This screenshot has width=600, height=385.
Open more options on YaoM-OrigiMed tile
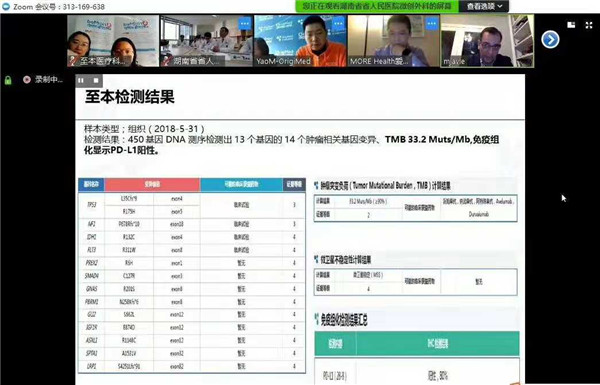[338, 23]
